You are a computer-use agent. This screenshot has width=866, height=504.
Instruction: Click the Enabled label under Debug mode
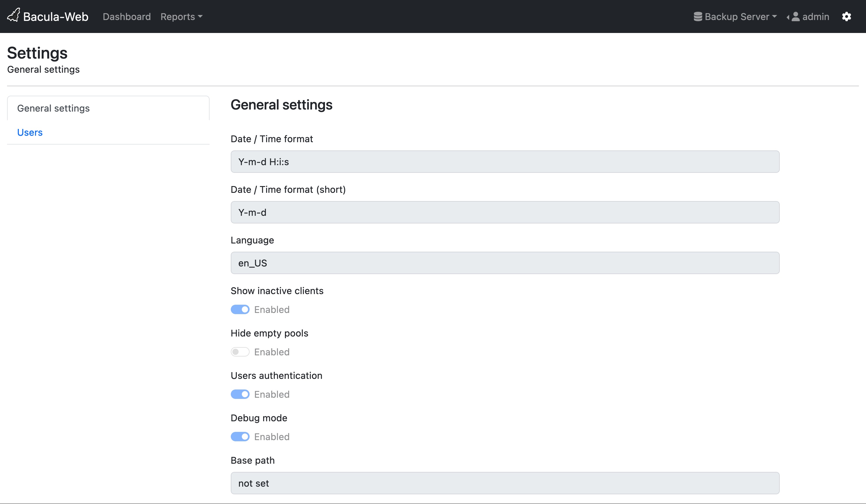(x=272, y=437)
